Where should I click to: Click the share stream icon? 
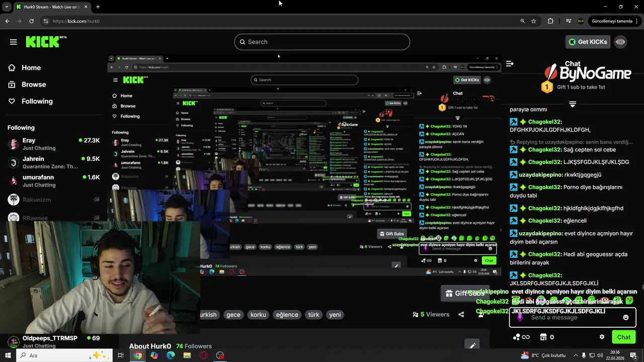tap(461, 315)
